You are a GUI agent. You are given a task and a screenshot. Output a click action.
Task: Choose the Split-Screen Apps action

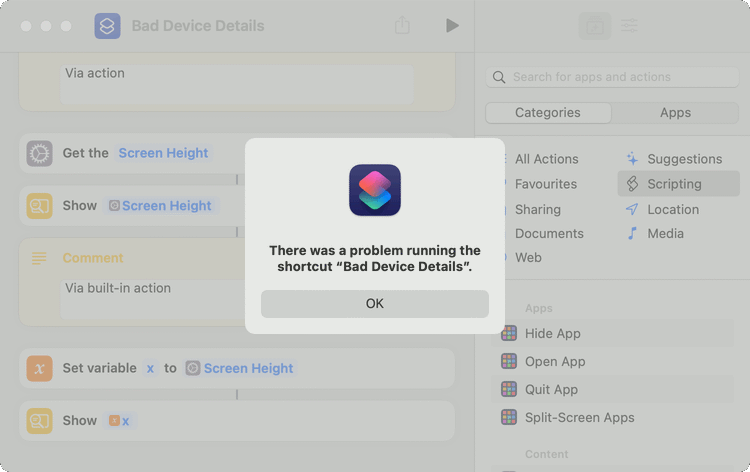click(x=612, y=417)
